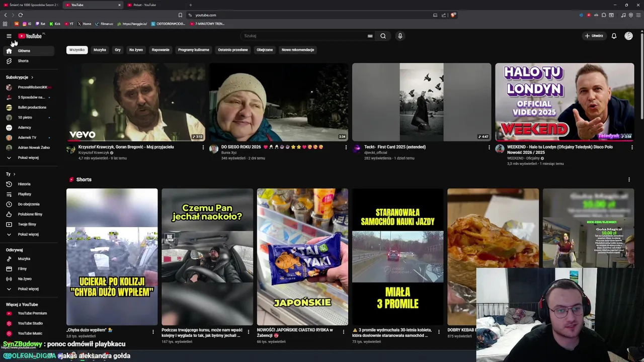This screenshot has width=644, height=362.
Task: Expand Pokaż więcej under Odkrywaj
Action: 28,289
